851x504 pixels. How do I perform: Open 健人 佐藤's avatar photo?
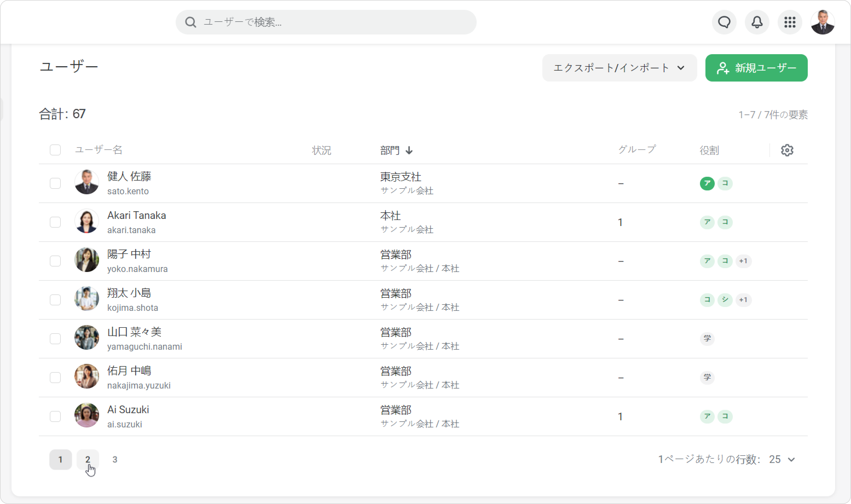click(86, 183)
